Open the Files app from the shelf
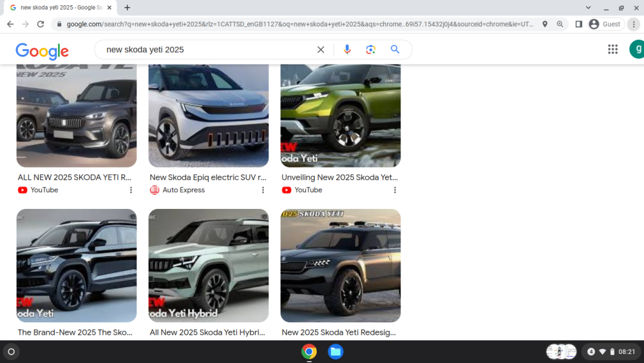This screenshot has height=363, width=644. 336,351
